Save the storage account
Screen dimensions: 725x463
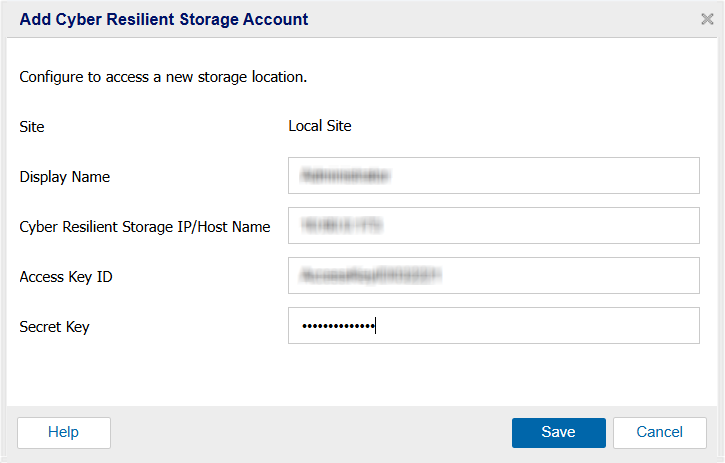(558, 432)
